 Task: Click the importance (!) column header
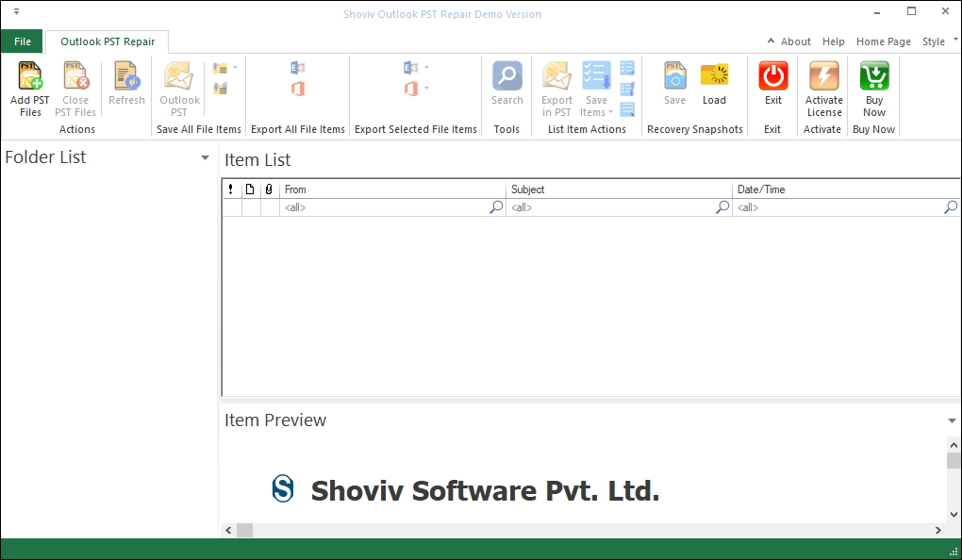point(231,189)
